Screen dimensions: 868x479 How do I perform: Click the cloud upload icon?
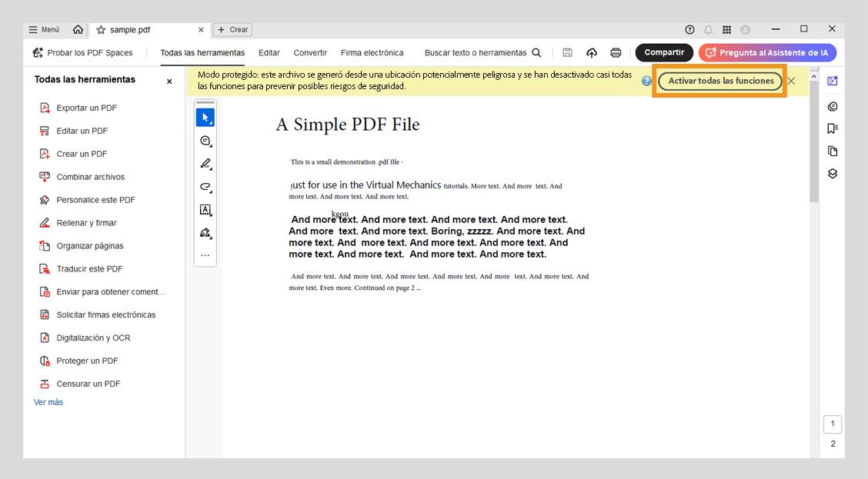point(592,52)
